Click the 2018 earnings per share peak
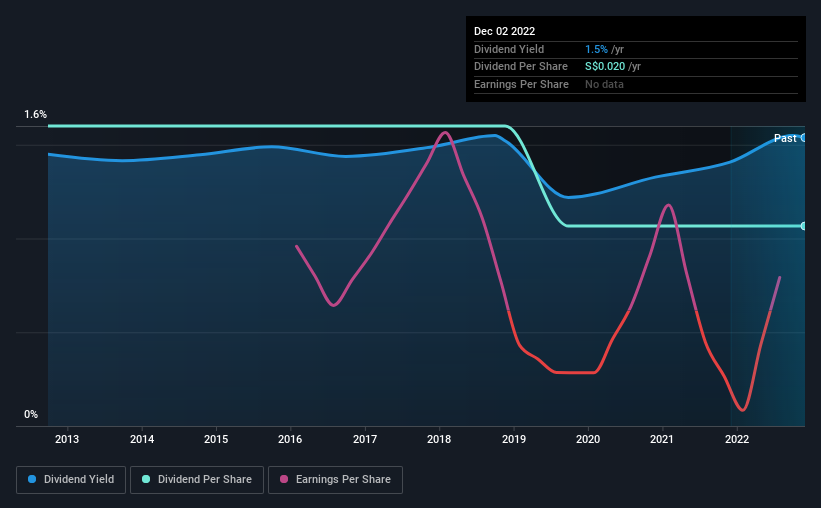Screen dimensions: 821x508 [x=445, y=132]
